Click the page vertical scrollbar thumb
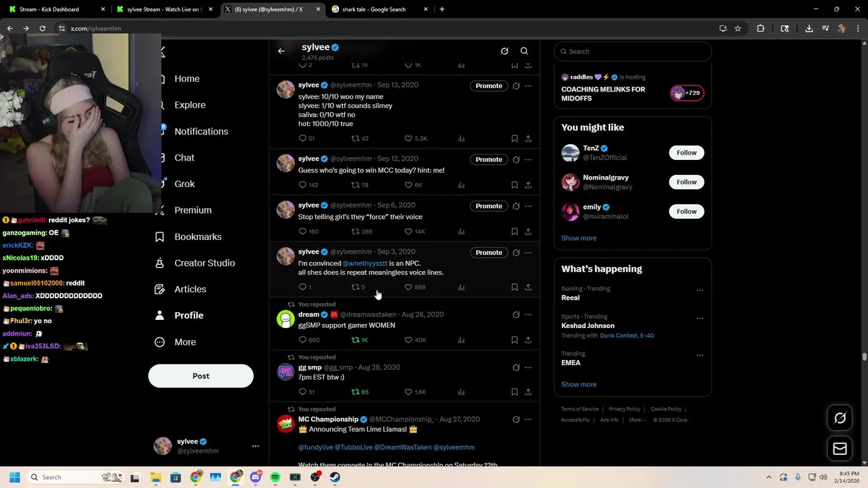Image resolution: width=868 pixels, height=488 pixels. (865, 357)
